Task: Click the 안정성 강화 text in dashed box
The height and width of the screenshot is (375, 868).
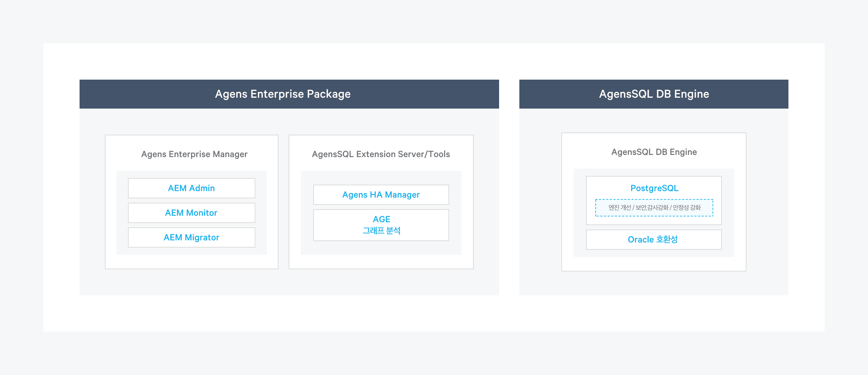Action: 686,208
